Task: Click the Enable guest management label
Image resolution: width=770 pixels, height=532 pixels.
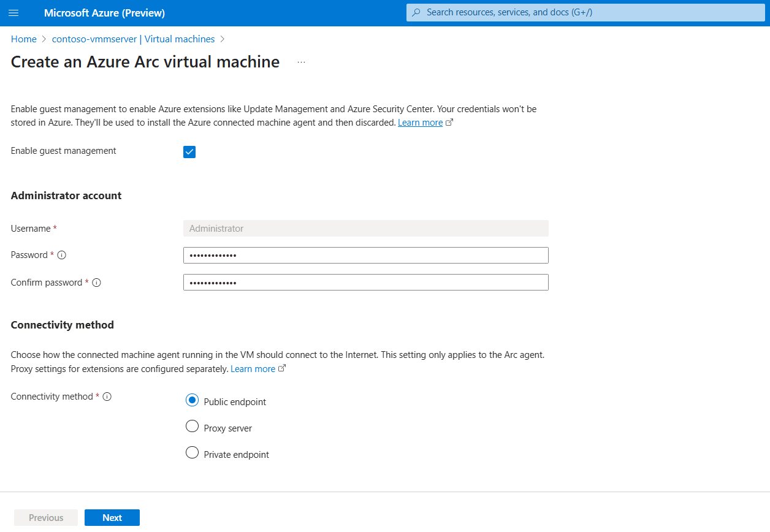Action: pos(64,151)
